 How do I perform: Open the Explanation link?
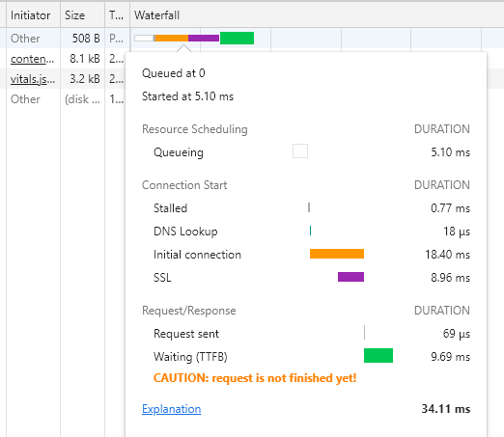pyautogui.click(x=172, y=409)
